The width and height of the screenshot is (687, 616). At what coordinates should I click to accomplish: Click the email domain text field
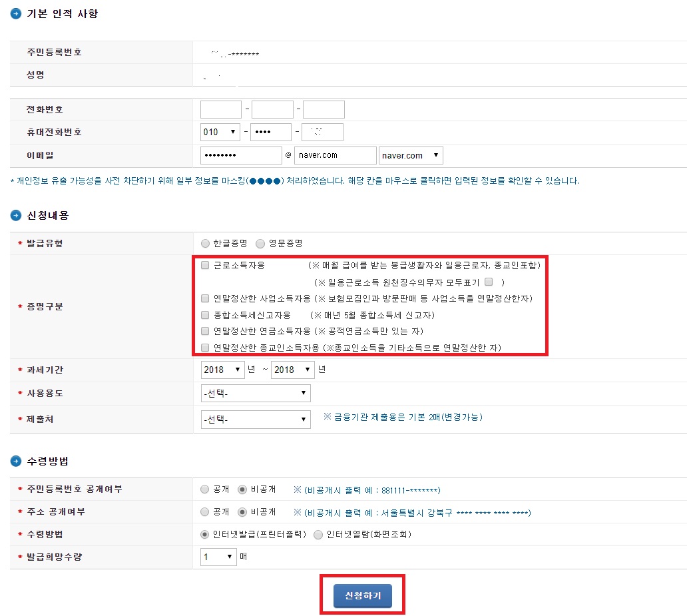[x=335, y=156]
